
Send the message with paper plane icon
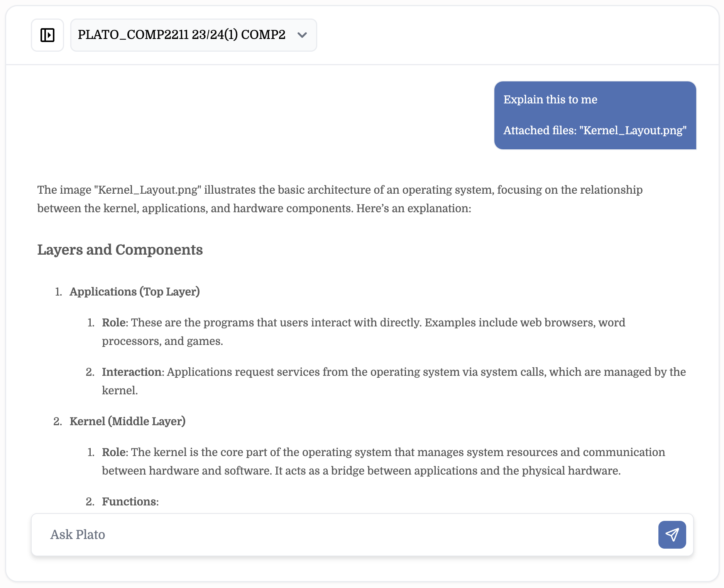(672, 535)
